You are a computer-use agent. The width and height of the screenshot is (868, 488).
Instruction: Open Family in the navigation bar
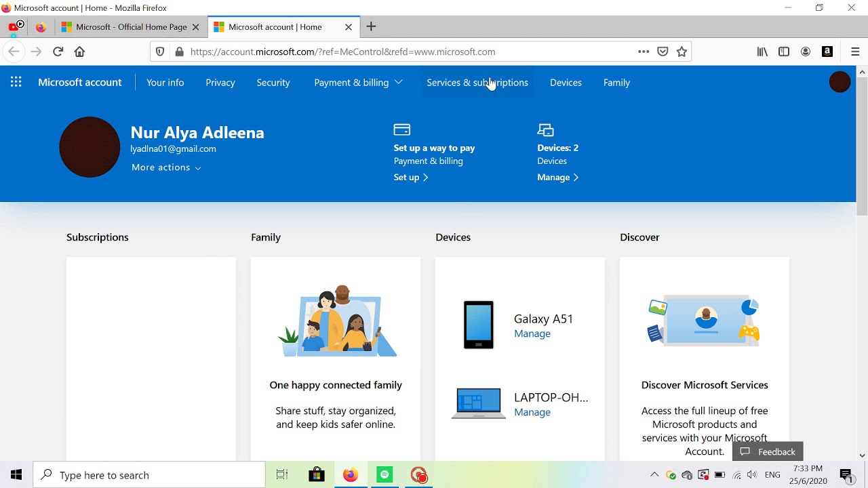(x=616, y=83)
